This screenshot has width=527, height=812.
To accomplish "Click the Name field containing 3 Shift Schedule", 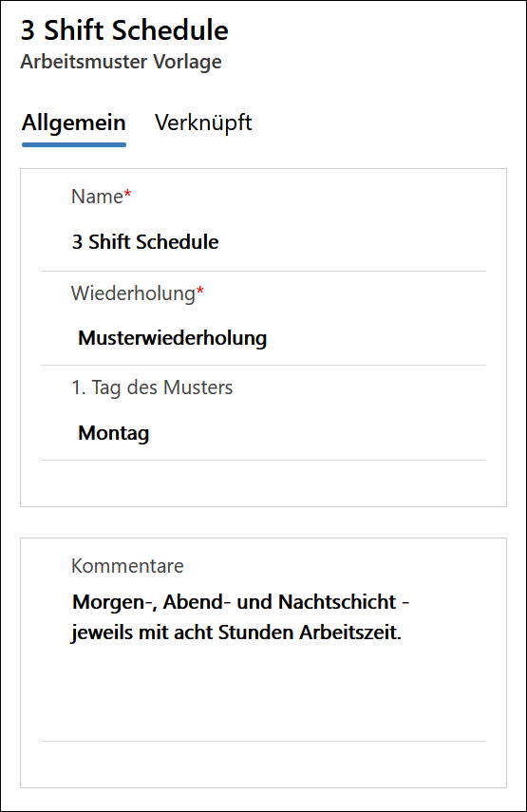I will (264, 242).
